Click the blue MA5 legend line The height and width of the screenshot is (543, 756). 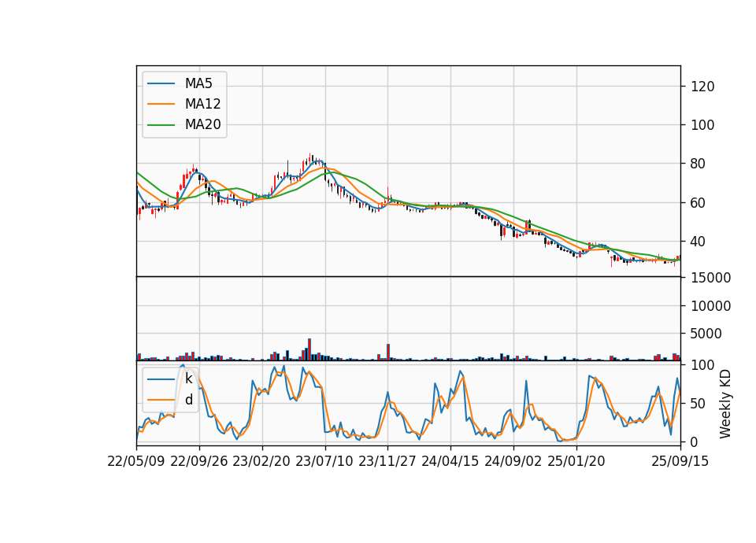[161, 83]
